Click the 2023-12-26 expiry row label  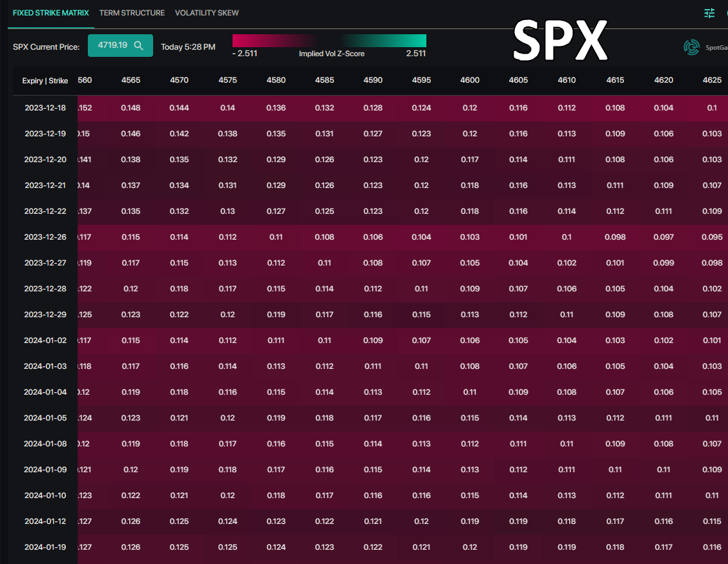[x=45, y=237]
